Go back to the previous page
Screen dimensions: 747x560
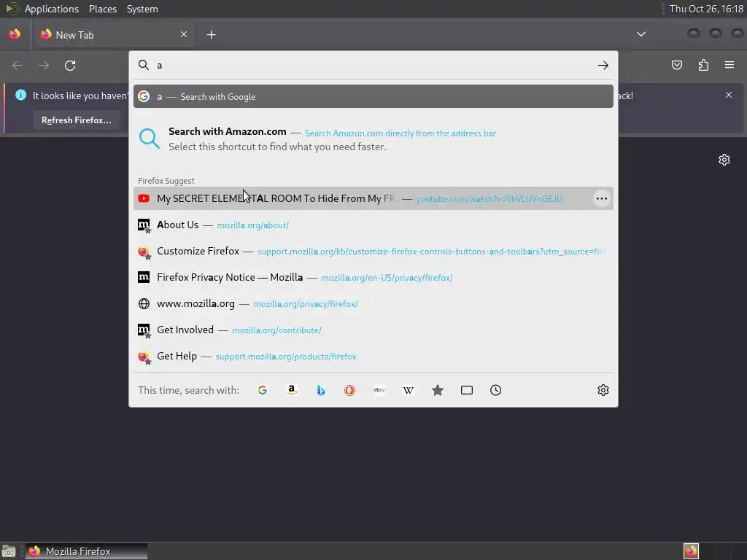pos(18,65)
